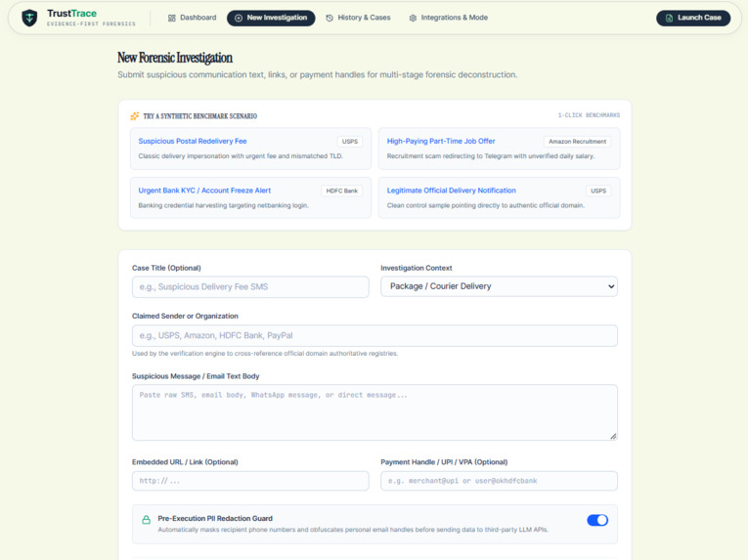Click the USPS tag on Legitimate Delivery card
The image size is (748, 560).
[x=598, y=191]
